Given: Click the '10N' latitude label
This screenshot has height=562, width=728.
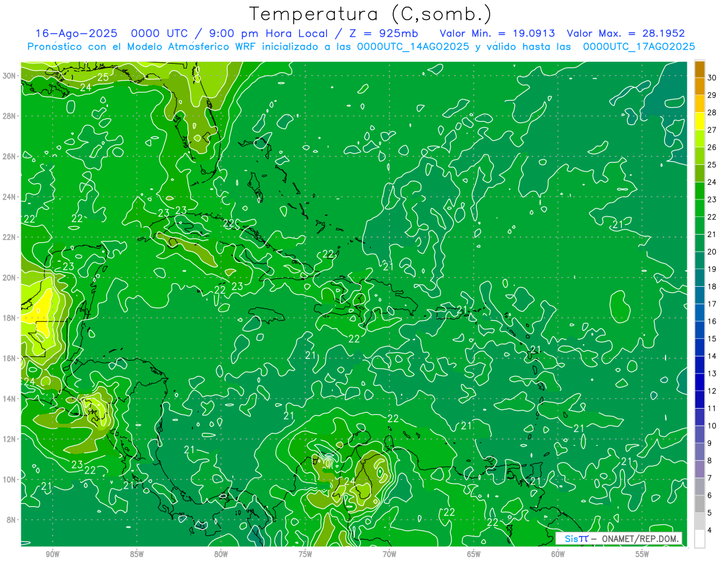Looking at the screenshot, I should 10,479.
